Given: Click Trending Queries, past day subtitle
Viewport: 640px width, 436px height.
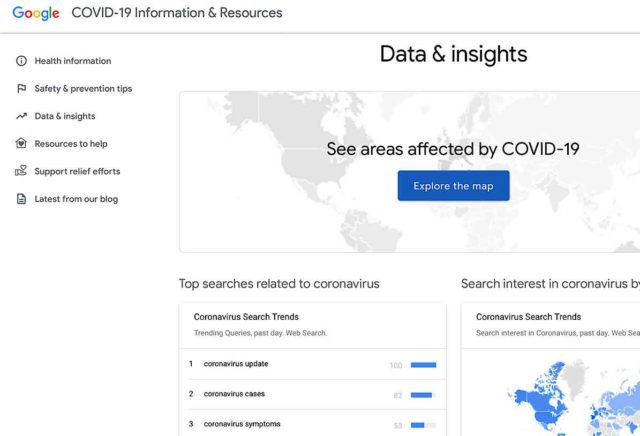Looking at the screenshot, I should point(260,333).
